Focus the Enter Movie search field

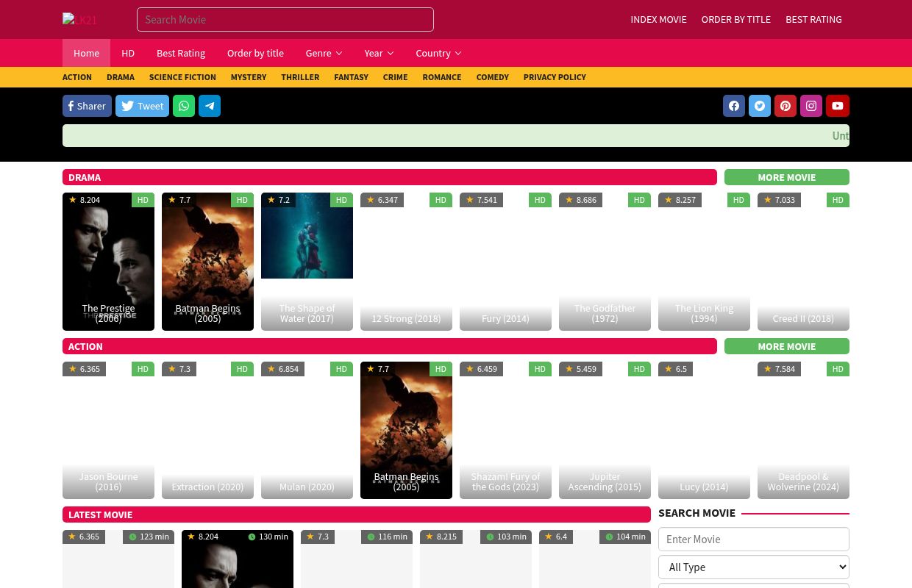coord(754,539)
